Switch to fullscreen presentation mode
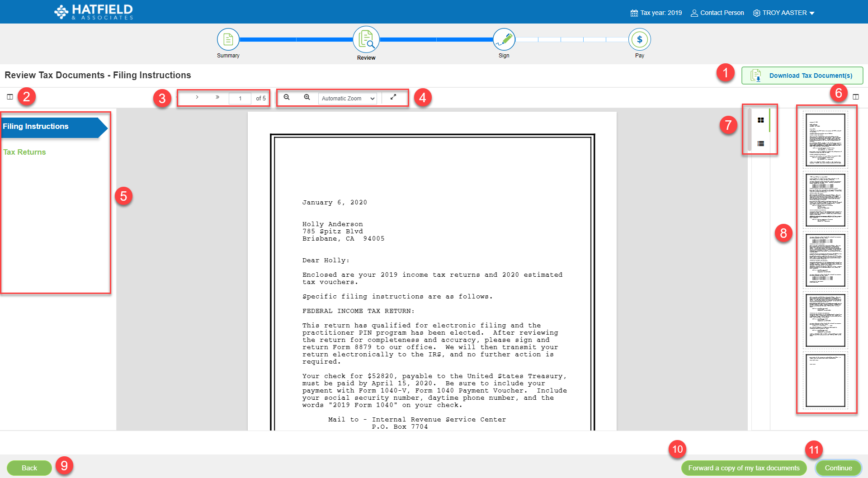The image size is (868, 478). pos(393,97)
